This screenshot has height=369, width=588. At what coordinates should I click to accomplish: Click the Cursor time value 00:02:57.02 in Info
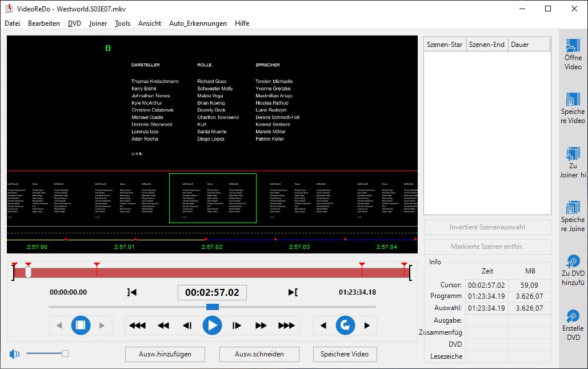pyautogui.click(x=486, y=285)
